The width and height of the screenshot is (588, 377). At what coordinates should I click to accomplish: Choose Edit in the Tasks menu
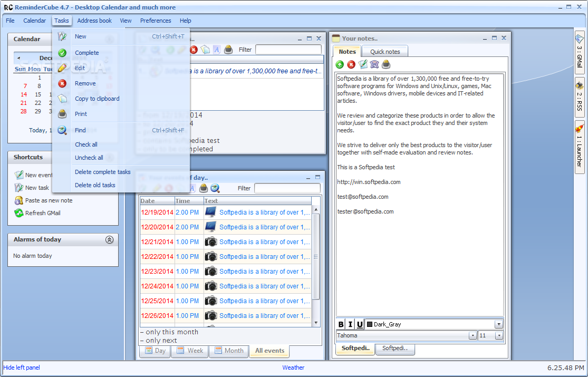121,68
